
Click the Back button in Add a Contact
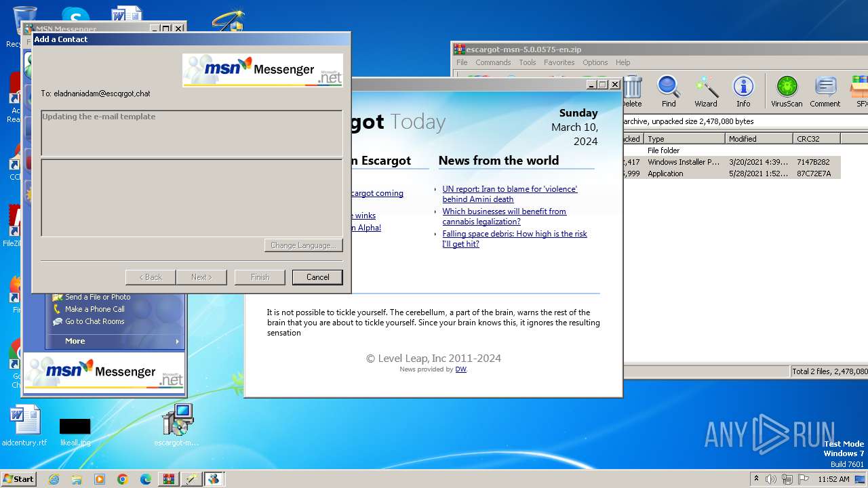[151, 277]
